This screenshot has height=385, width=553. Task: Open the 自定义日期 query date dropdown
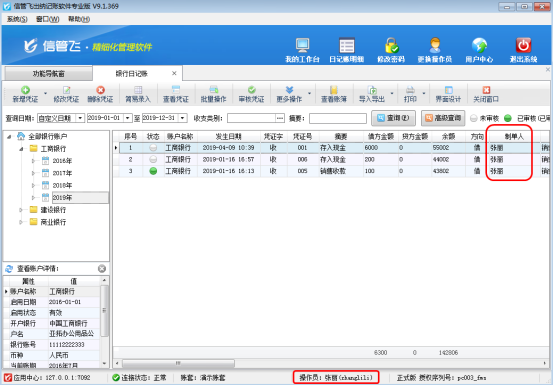80,118
